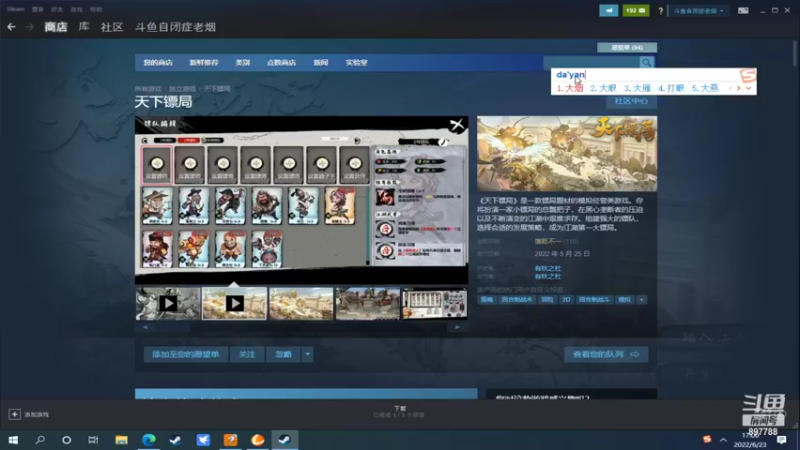Select IME candidate 2 大眼
The image size is (800, 450).
[x=604, y=88]
